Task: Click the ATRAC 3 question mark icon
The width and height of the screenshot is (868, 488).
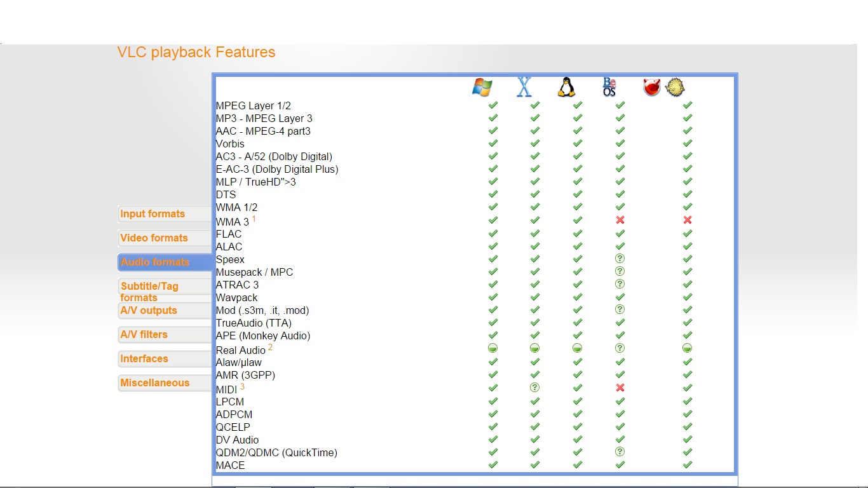Action: tap(620, 284)
